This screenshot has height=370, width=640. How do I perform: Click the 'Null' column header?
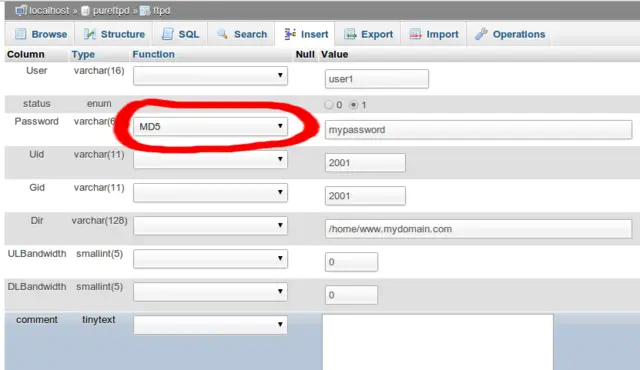[x=305, y=54]
